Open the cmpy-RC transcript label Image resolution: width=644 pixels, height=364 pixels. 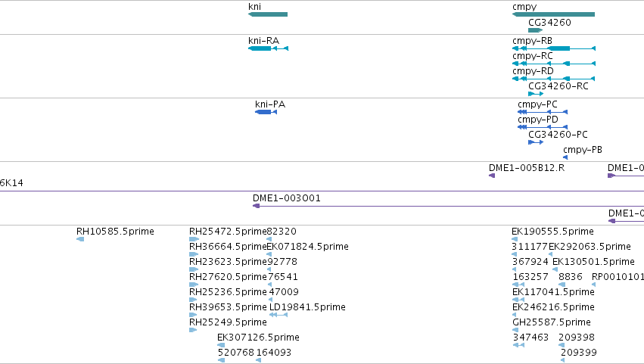533,56
